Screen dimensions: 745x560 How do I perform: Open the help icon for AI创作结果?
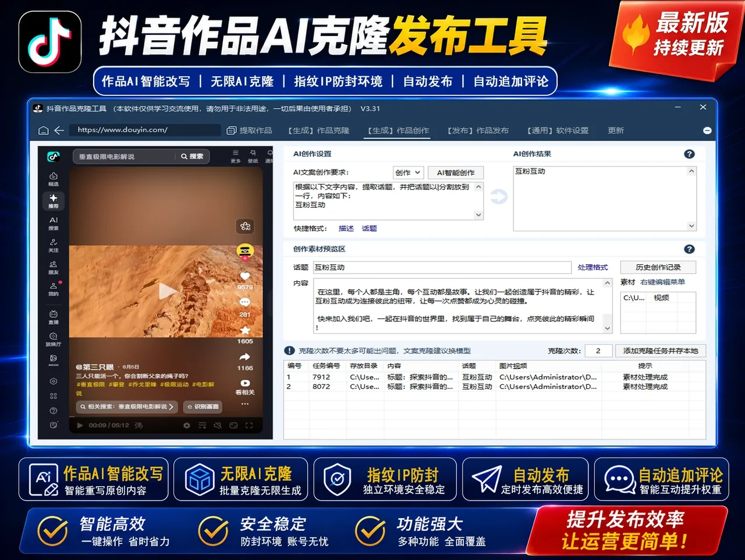click(x=689, y=154)
